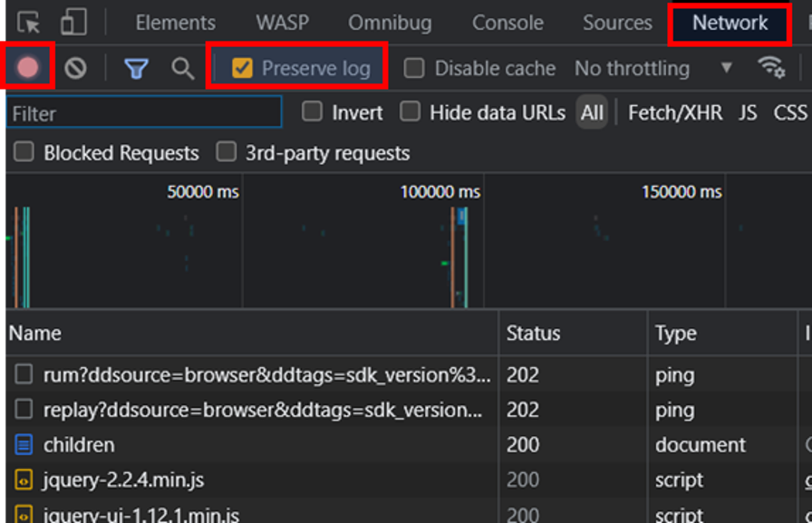The width and height of the screenshot is (812, 523).
Task: Click the overview timeline near 150000 ms
Action: coord(681,192)
